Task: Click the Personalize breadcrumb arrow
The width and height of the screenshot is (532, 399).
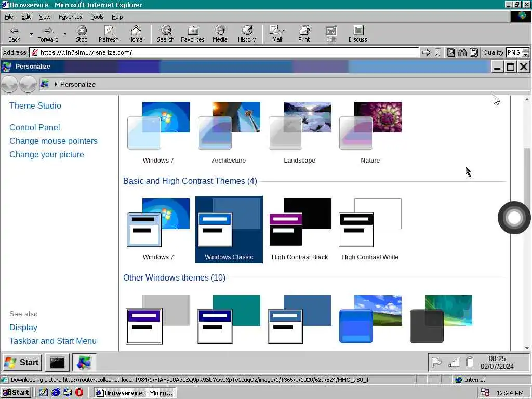Action: click(x=56, y=84)
